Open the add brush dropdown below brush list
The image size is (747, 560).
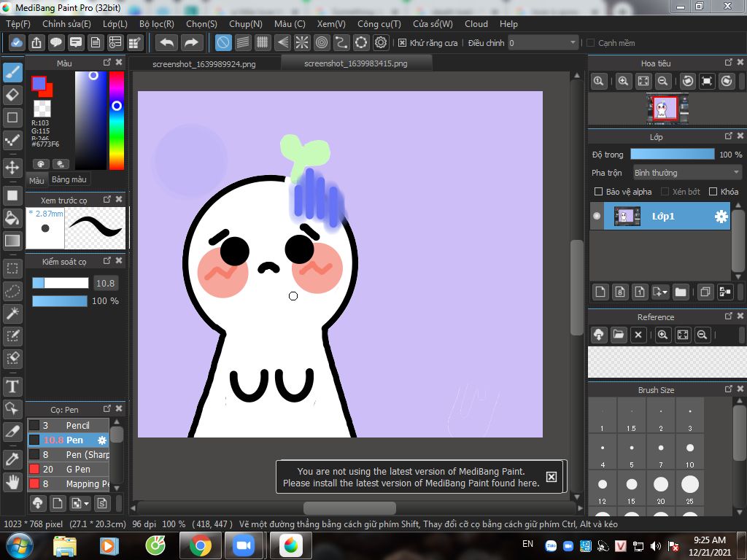(80, 503)
